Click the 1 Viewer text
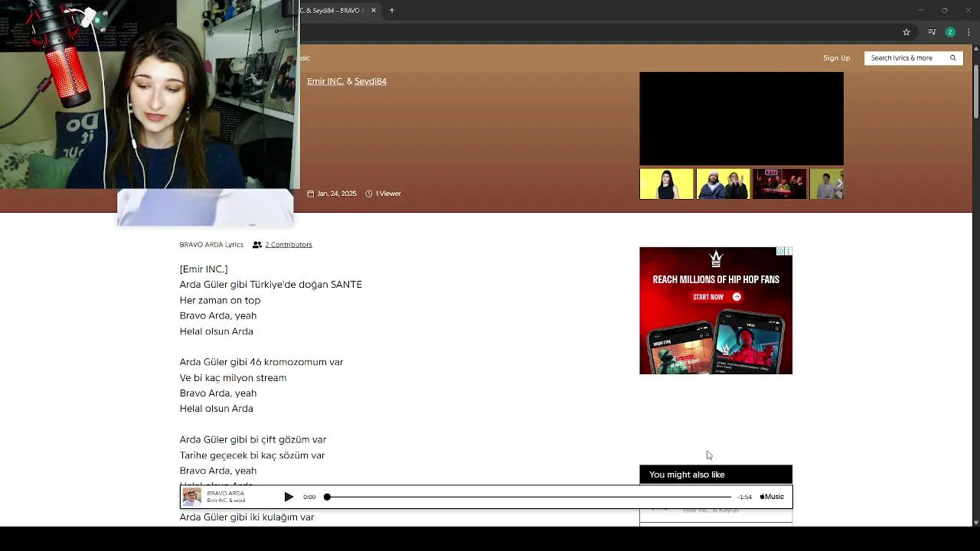 pos(388,194)
